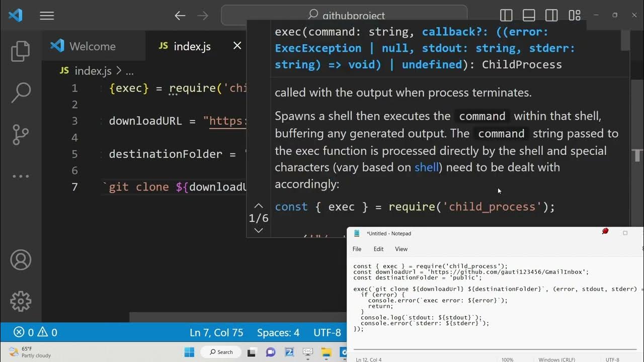The image size is (644, 362).
Task: Open the Source Control view
Action: point(21,134)
